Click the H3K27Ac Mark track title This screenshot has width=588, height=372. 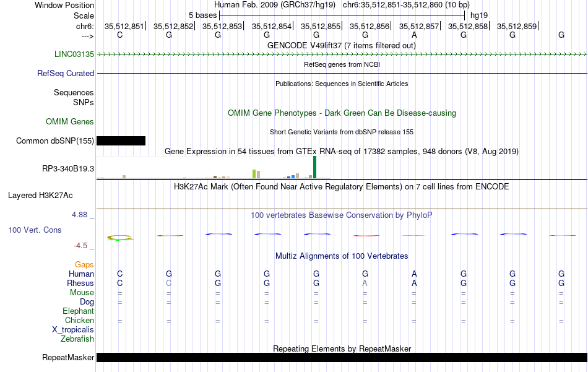tap(342, 186)
